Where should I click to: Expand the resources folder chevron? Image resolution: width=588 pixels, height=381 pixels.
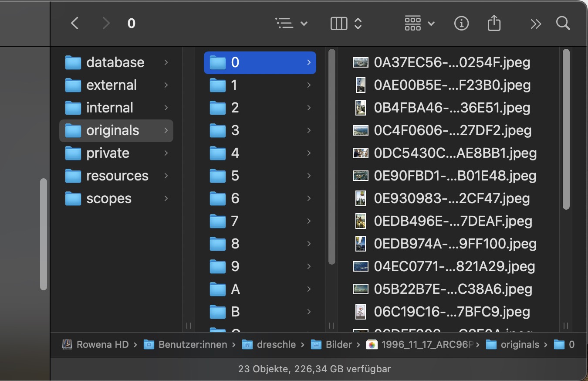pyautogui.click(x=166, y=176)
